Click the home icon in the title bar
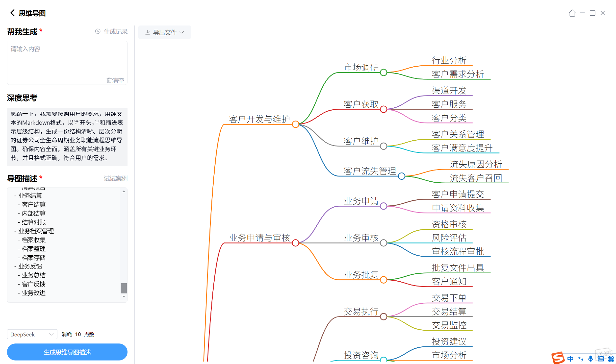 (572, 13)
